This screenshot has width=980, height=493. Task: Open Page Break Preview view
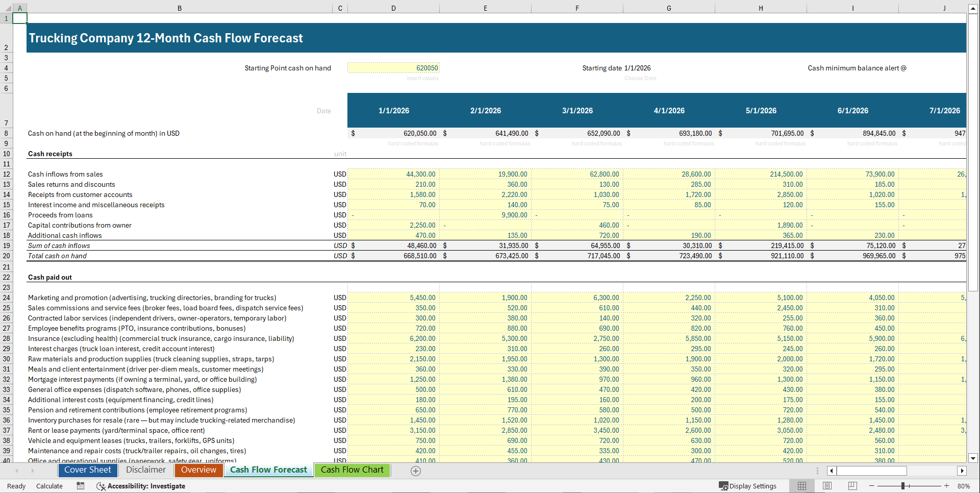(852, 486)
